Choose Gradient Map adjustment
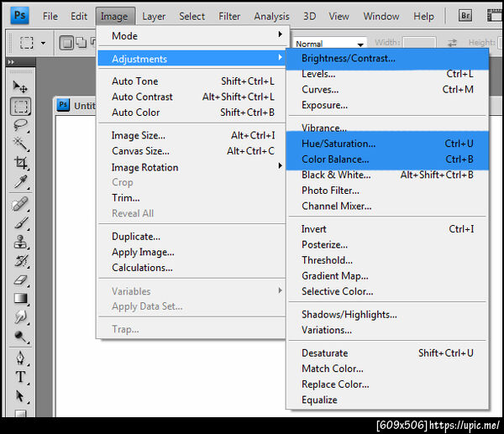The image size is (504, 434). (387, 276)
